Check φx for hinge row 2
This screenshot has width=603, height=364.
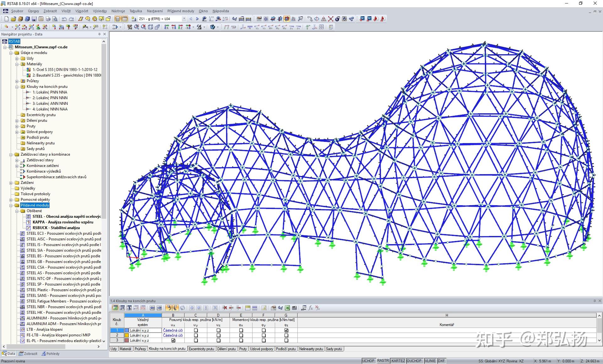point(241,335)
